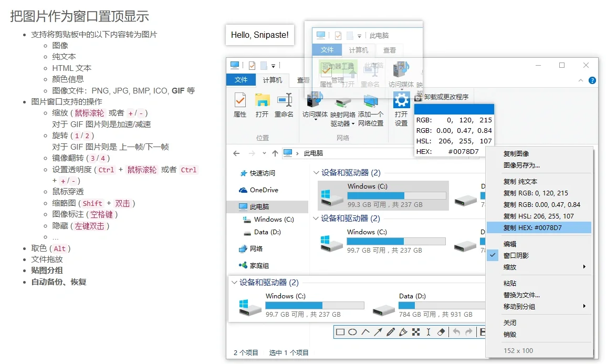606x364 pixels.
Task: Click the blue color preview swatch above RGB values
Action: click(x=455, y=109)
